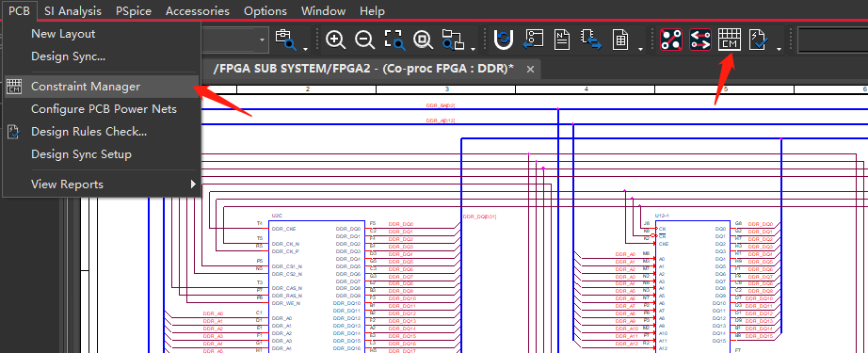
Task: Open the PCB menu
Action: tap(19, 11)
